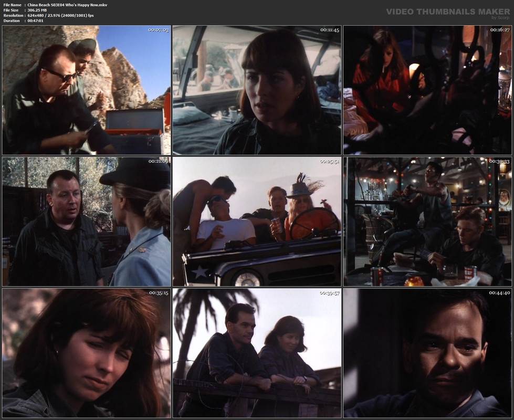Select the thumbnail at 00:35:15
Screen dimensions: 514x420
coord(87,353)
